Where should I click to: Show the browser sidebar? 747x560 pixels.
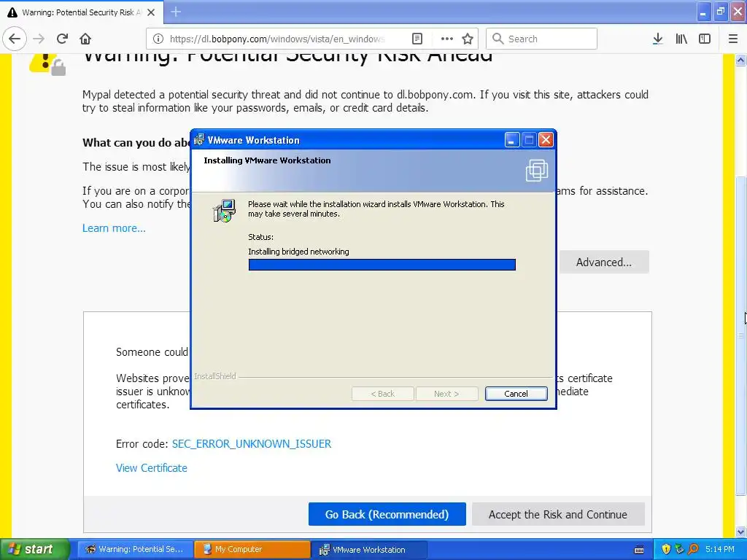tap(705, 39)
